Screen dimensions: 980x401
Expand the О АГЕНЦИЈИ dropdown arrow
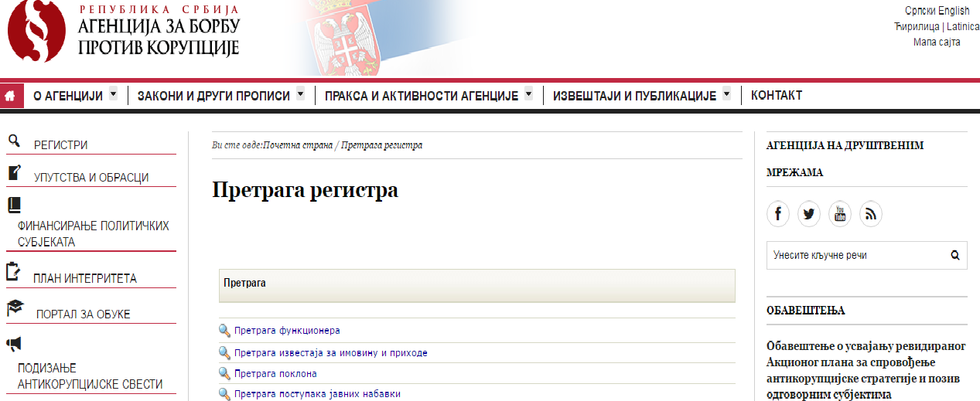coord(113,94)
